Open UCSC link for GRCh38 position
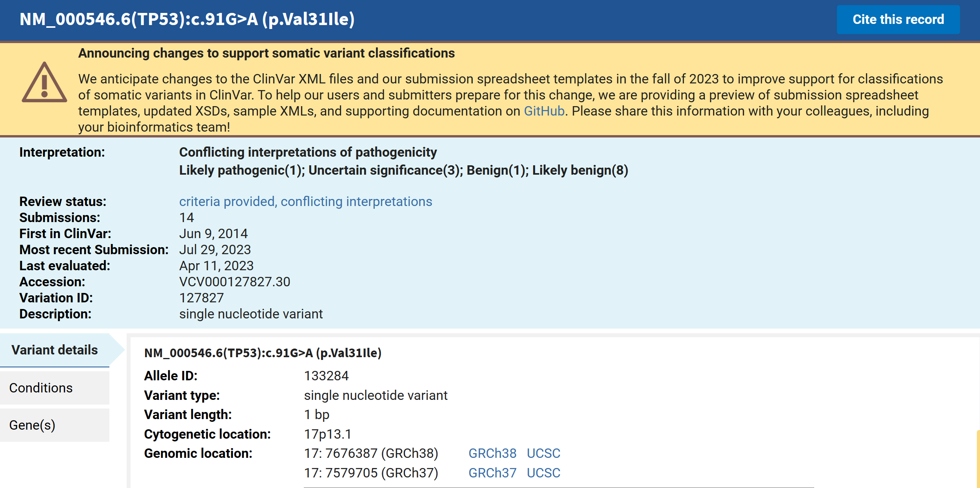The height and width of the screenshot is (488, 980). [x=543, y=453]
